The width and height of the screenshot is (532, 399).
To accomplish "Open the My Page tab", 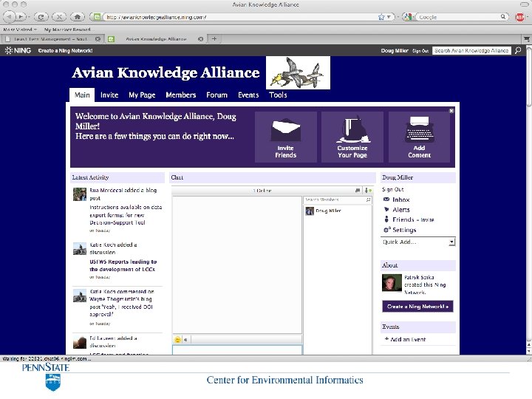I will tap(142, 95).
